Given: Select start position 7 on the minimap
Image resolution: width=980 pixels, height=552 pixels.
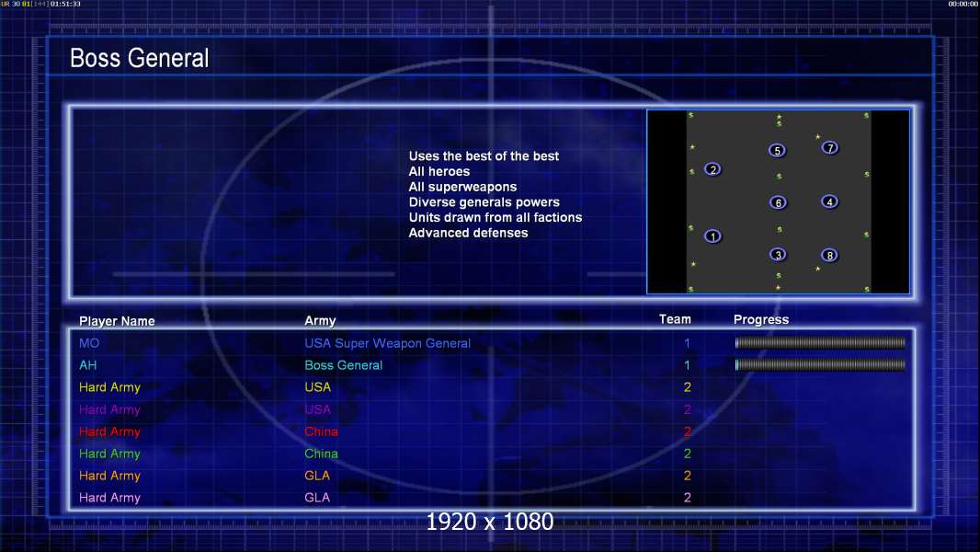Looking at the screenshot, I should click(829, 148).
